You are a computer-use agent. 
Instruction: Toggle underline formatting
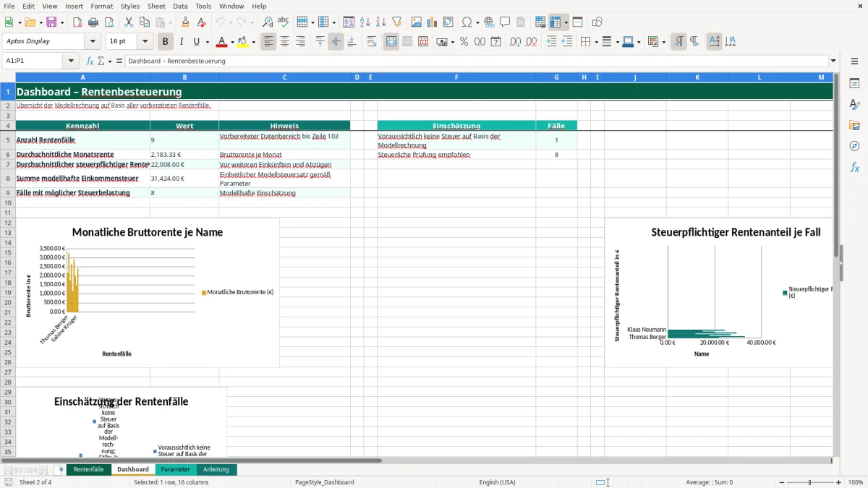pos(196,42)
